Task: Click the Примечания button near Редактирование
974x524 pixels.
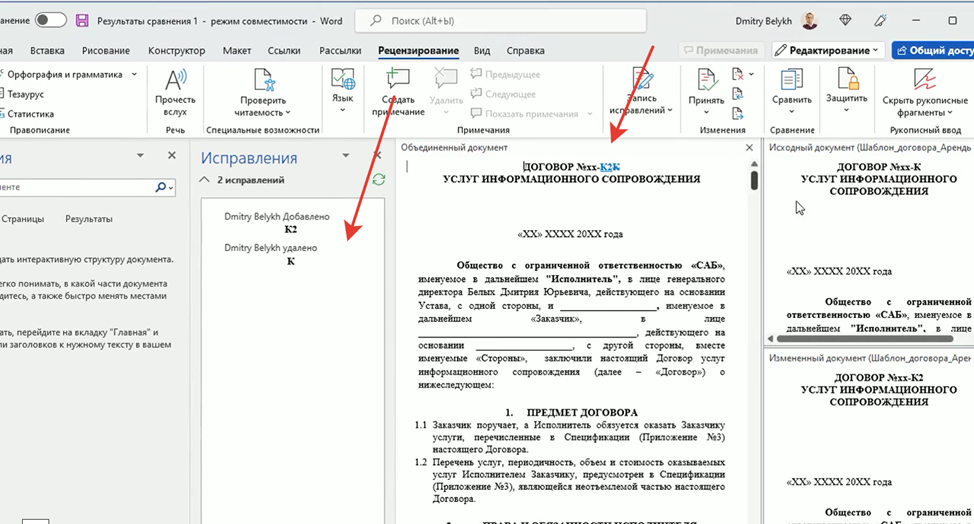Action: click(721, 50)
